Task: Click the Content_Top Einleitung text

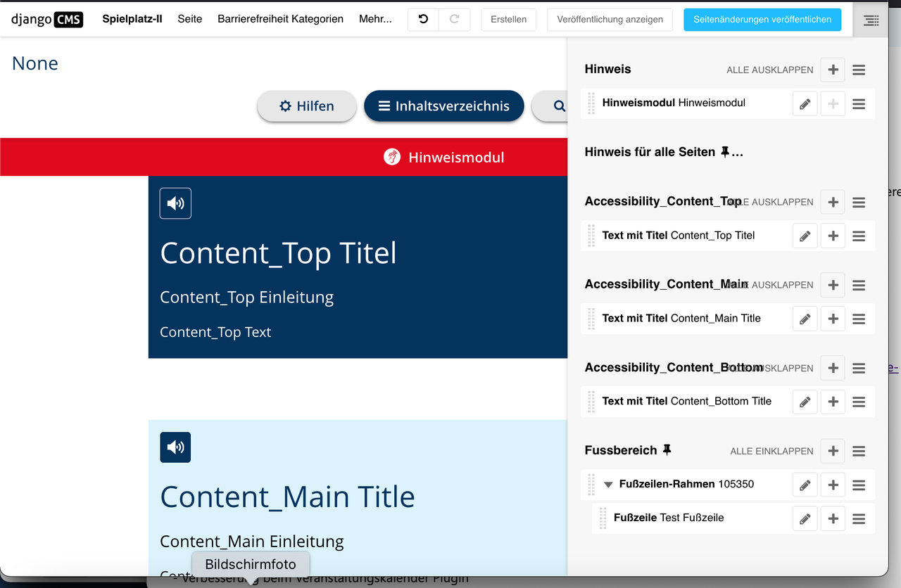Action: (x=247, y=298)
